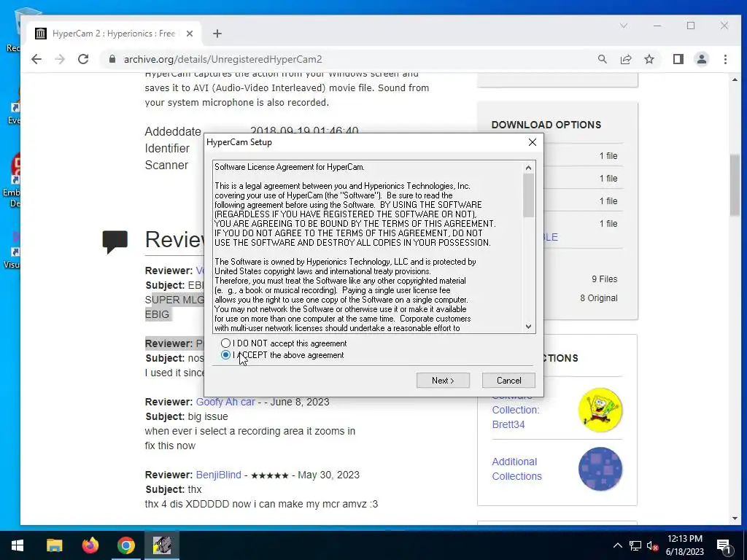Click license text scroll down arrow
Image resolution: width=747 pixels, height=560 pixels.
point(528,326)
